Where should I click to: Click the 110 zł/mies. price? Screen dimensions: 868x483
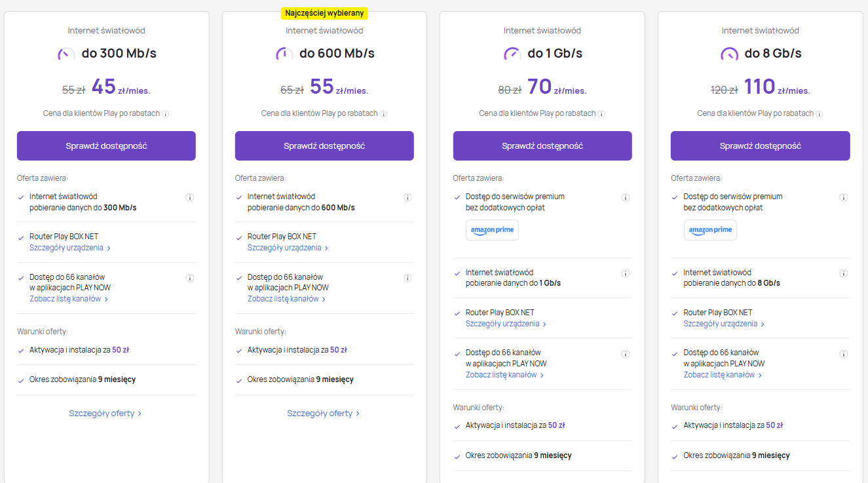(778, 87)
